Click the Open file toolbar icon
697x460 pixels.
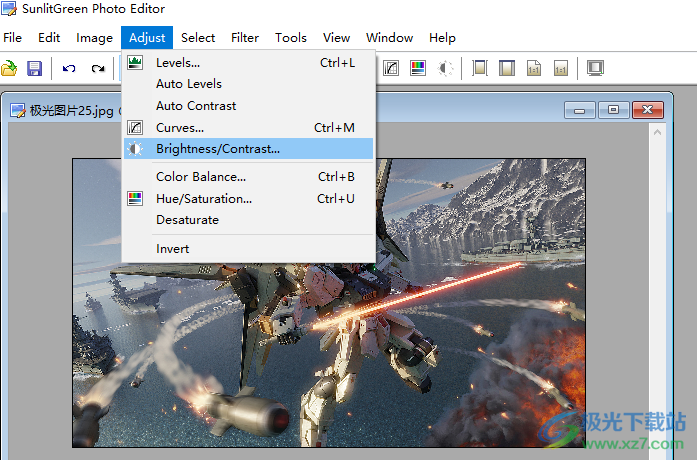[x=9, y=68]
